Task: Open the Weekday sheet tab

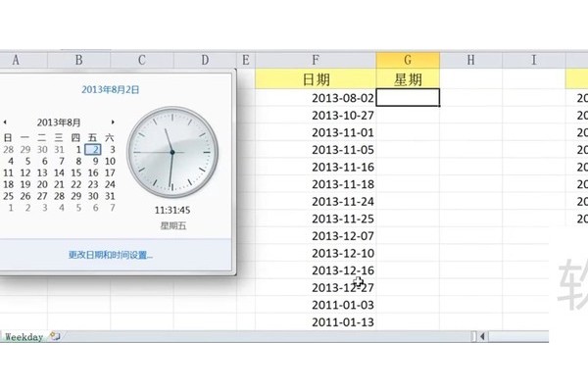Action: (24, 337)
